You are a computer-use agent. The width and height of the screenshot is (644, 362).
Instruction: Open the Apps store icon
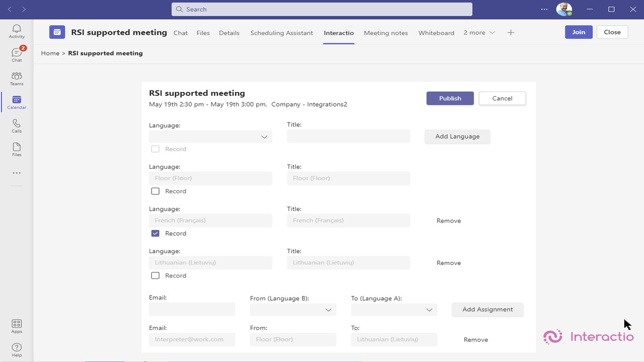17,326
